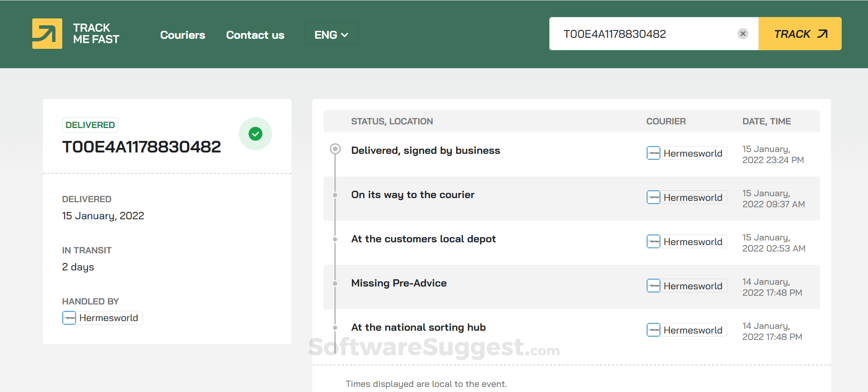Click the green DELIVERED status badge

[90, 125]
